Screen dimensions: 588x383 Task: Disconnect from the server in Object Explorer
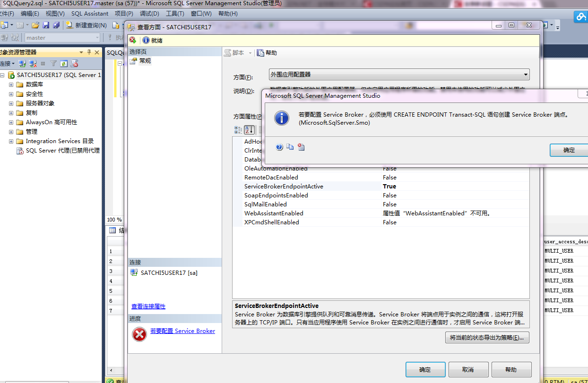coord(32,63)
